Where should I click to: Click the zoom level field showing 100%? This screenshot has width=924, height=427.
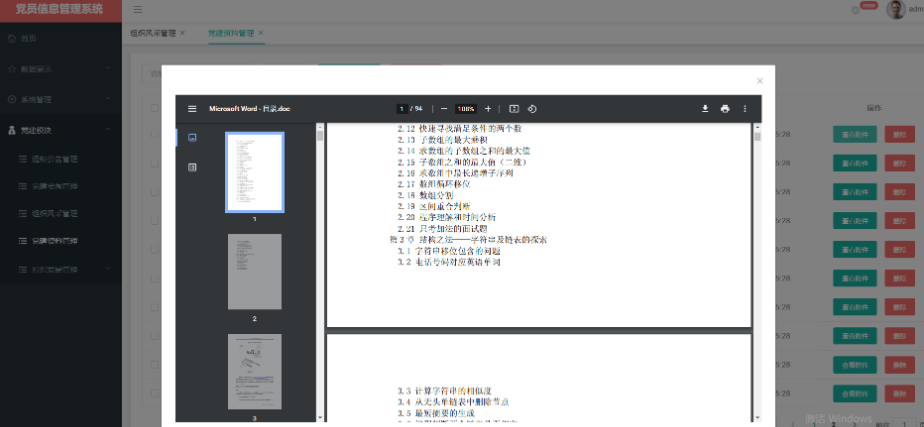tap(466, 109)
